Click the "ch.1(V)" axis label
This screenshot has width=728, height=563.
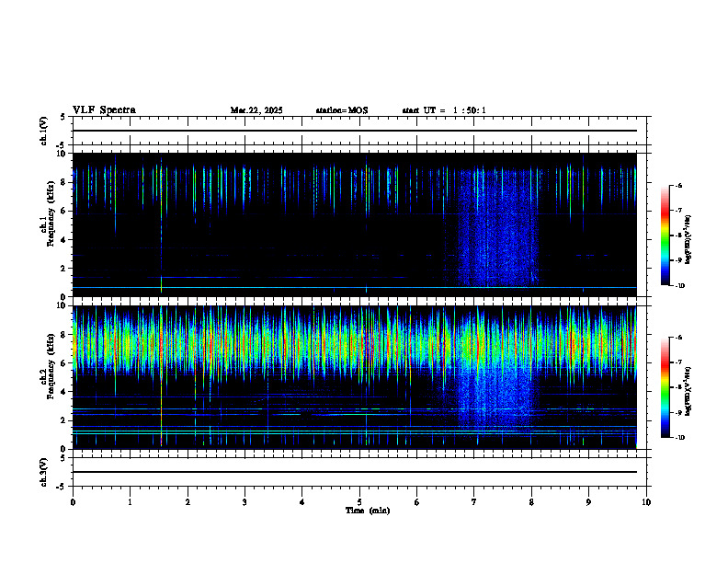click(x=43, y=131)
